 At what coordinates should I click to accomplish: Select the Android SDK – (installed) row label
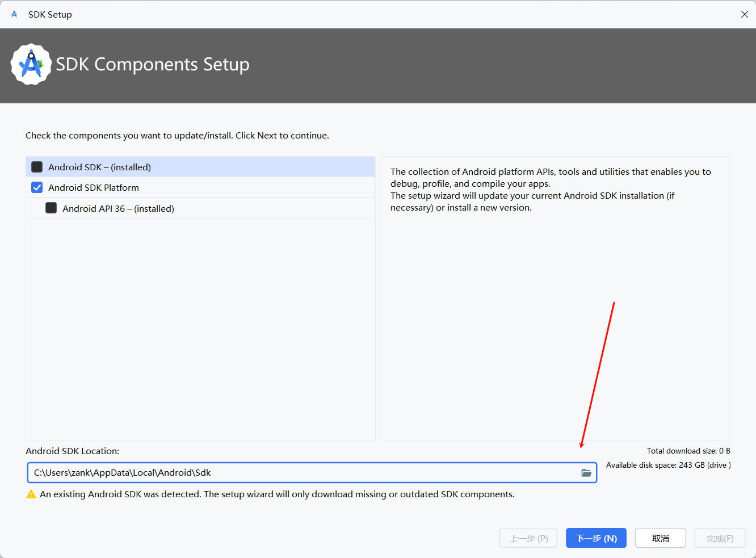(x=99, y=167)
